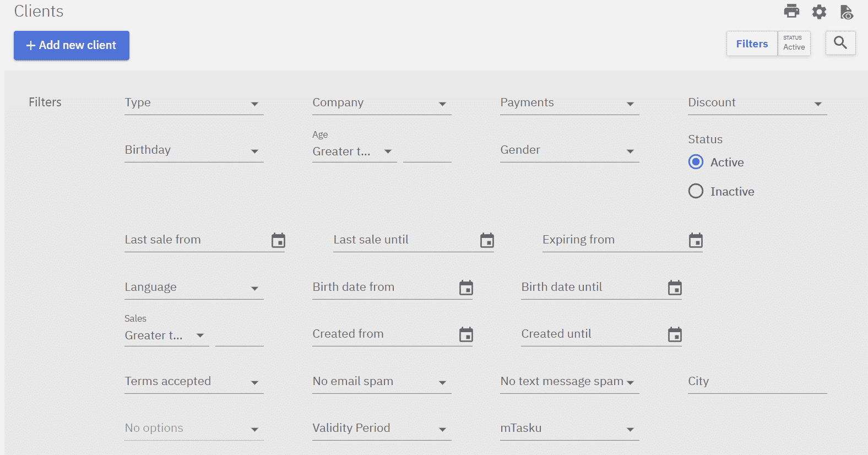868x455 pixels.
Task: Open calendar for Last sale until
Action: [487, 241]
